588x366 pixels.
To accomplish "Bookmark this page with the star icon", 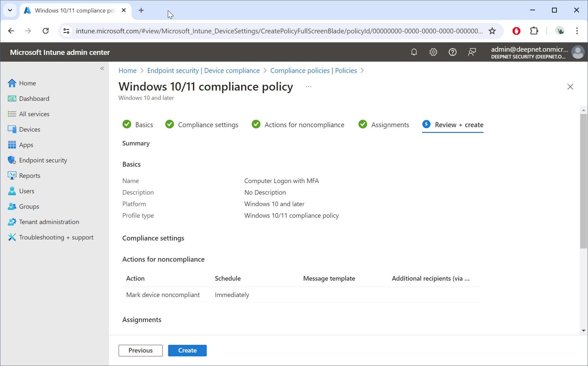I will pos(492,31).
